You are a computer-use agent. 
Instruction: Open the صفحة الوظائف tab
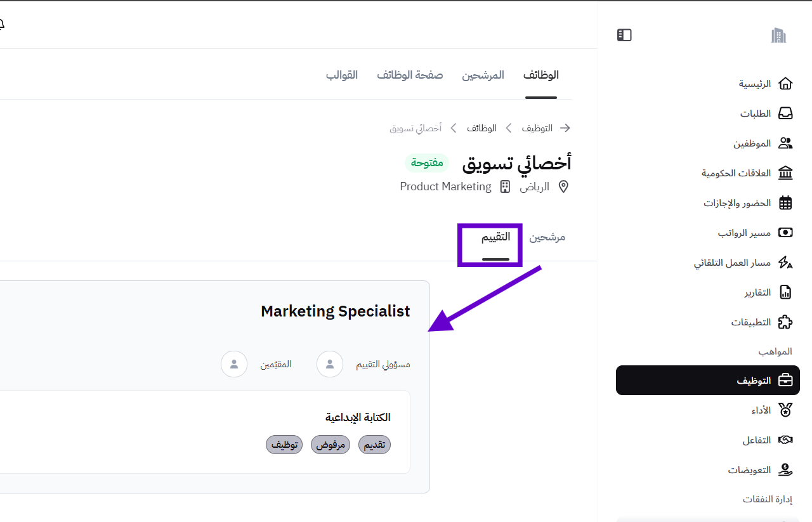pos(410,75)
